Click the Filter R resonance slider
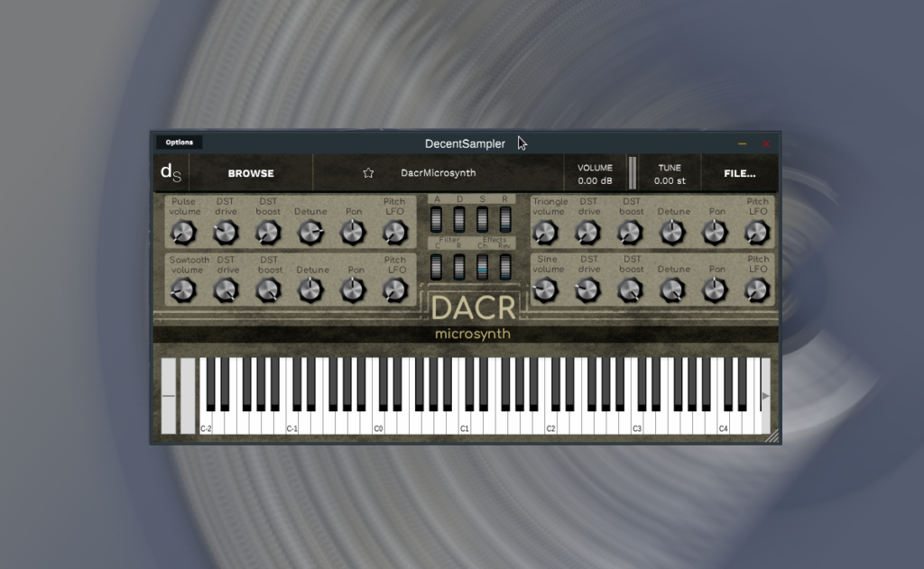This screenshot has height=569, width=924. (x=459, y=267)
